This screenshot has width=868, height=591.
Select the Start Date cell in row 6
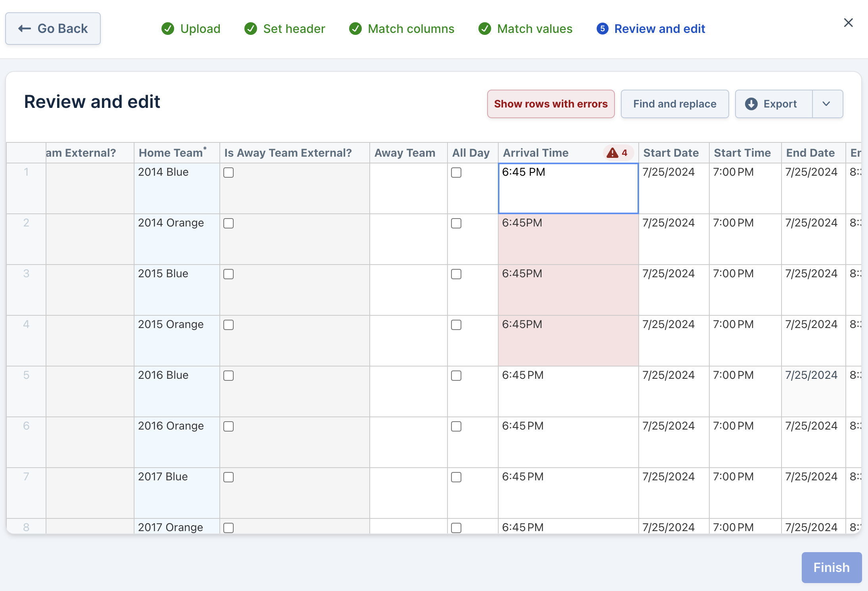[x=674, y=442]
